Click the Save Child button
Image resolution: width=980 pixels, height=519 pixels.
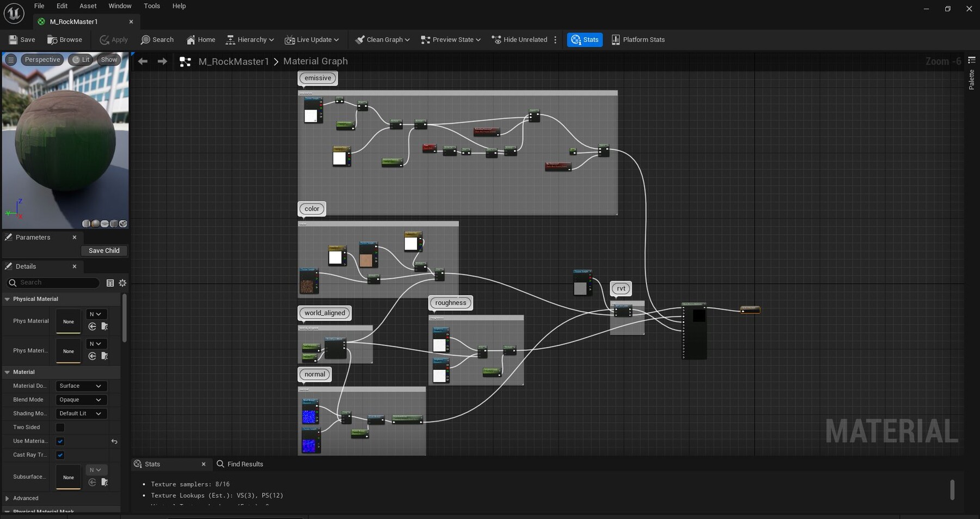[104, 251]
